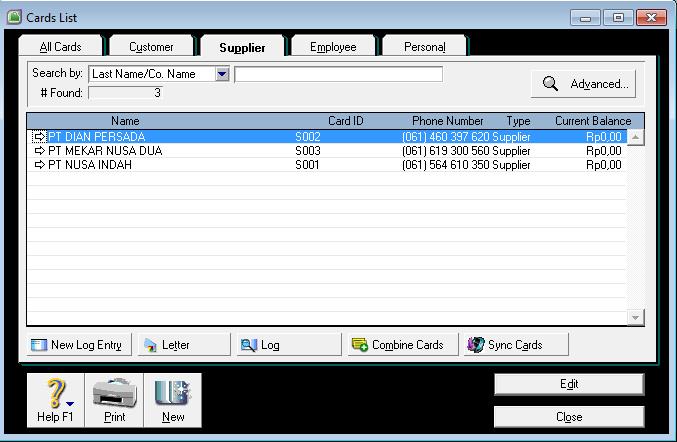Click the Help F1 question mark icon

pos(56,393)
